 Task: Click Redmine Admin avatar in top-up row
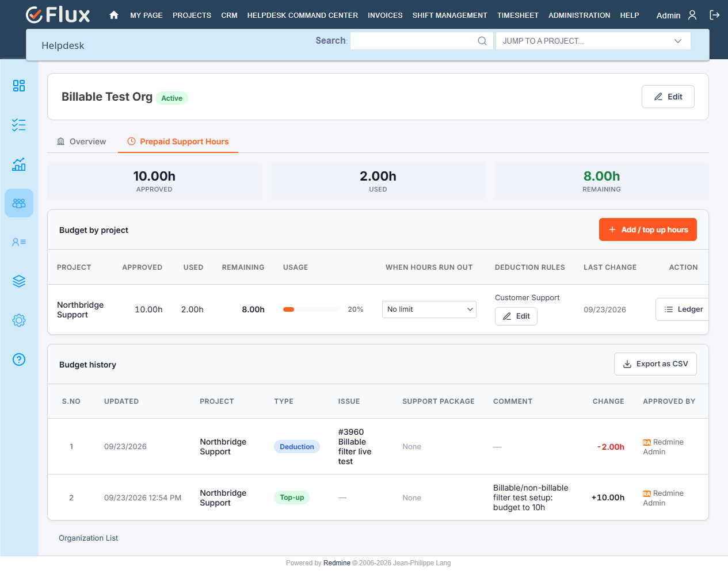coord(647,493)
